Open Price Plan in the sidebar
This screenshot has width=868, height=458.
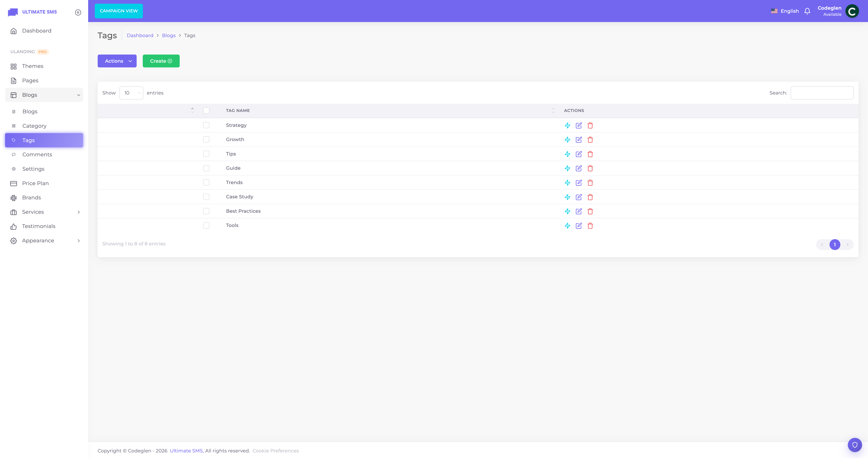click(x=44, y=183)
